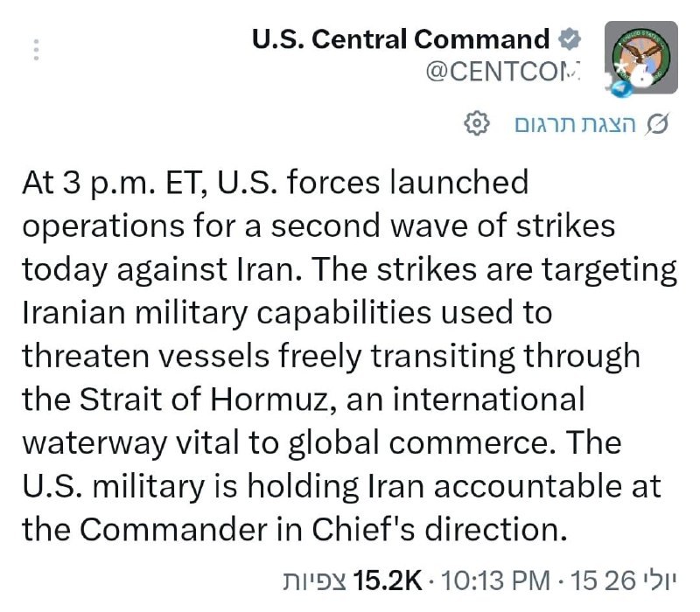Open the CENTCOM eagle seal profile picture
Image resolution: width=700 pixels, height=612 pixels.
(x=641, y=57)
